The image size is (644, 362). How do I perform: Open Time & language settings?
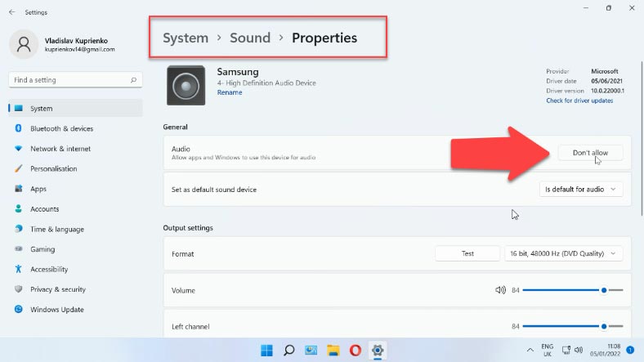pos(75,229)
